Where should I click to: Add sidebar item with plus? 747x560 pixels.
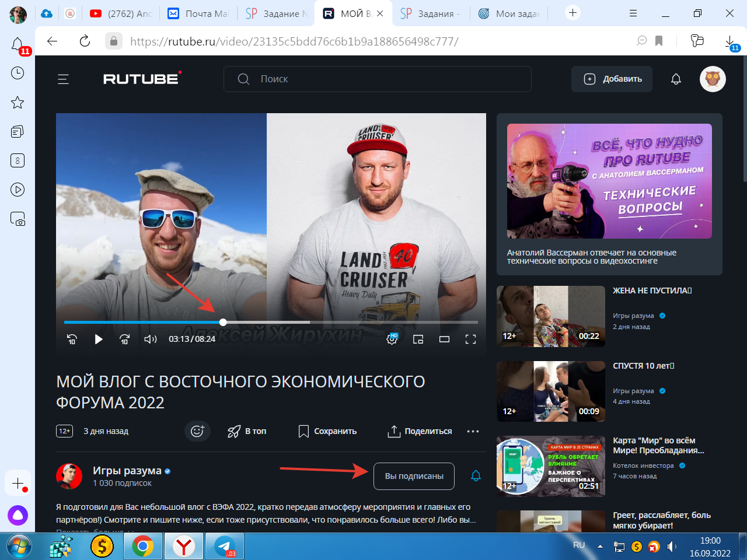point(18,484)
